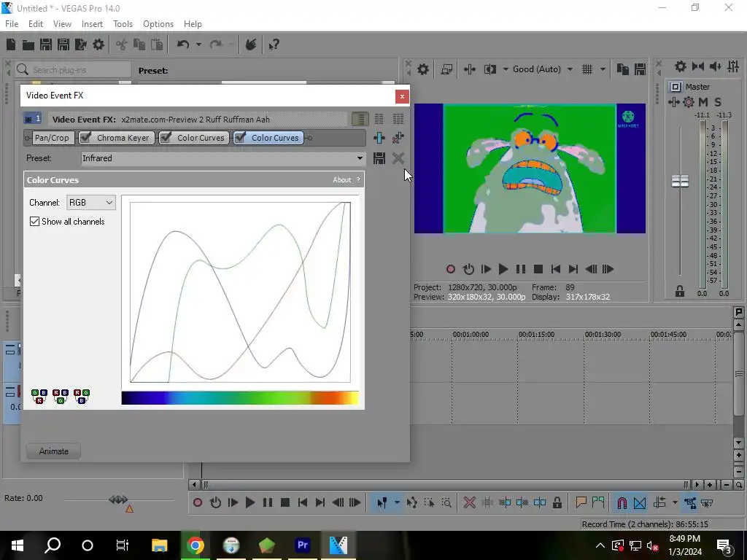Click the Animate button
Image resolution: width=747 pixels, height=560 pixels.
[53, 451]
